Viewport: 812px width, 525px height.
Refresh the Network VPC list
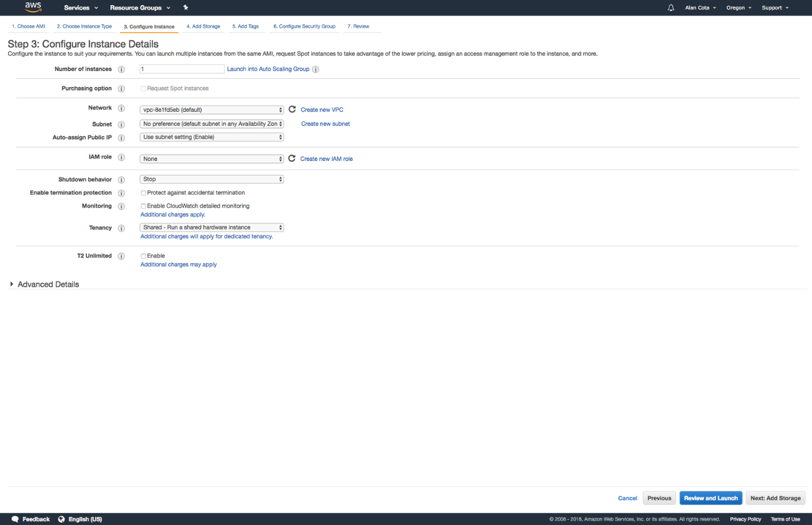[x=292, y=109]
